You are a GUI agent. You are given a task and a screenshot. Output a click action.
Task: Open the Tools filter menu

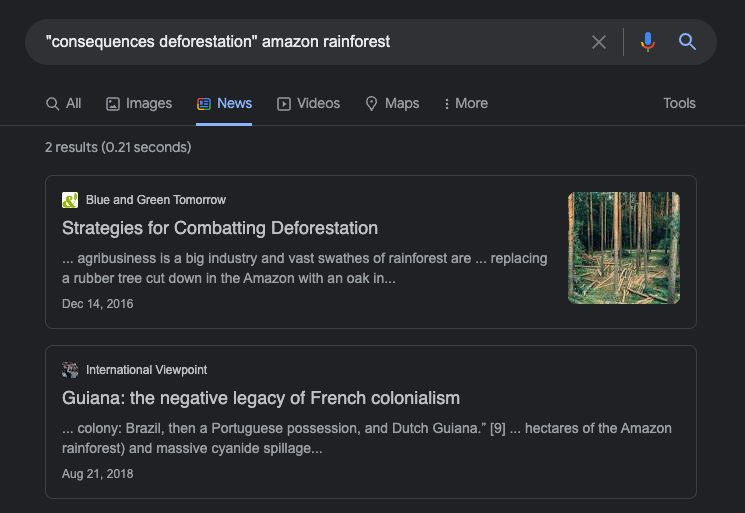pyautogui.click(x=679, y=103)
